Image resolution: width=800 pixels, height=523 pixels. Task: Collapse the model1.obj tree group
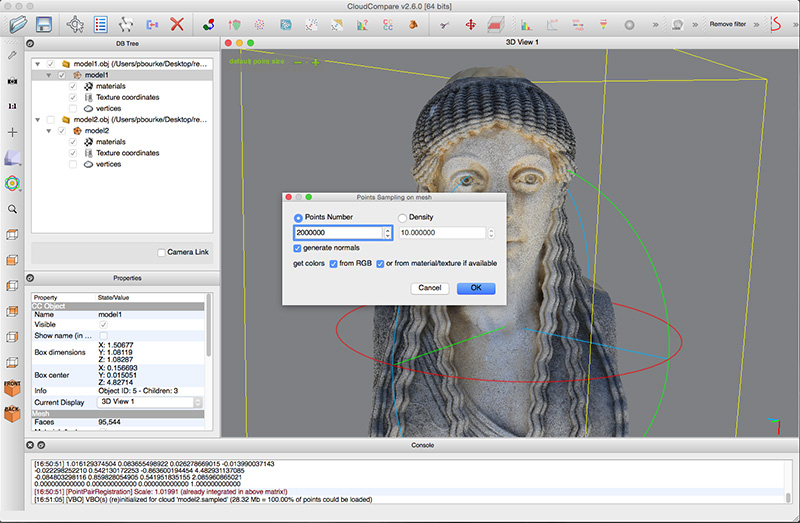pyautogui.click(x=37, y=64)
